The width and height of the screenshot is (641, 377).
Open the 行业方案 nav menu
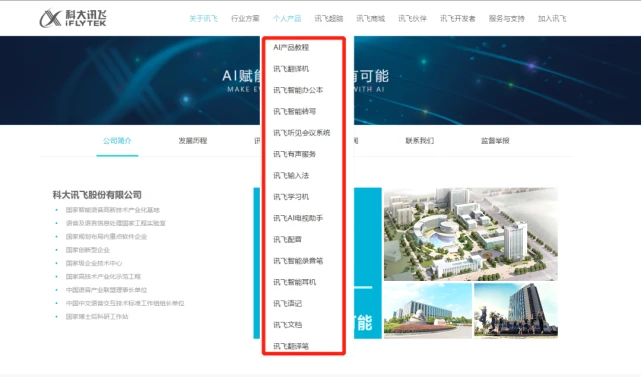coord(245,18)
